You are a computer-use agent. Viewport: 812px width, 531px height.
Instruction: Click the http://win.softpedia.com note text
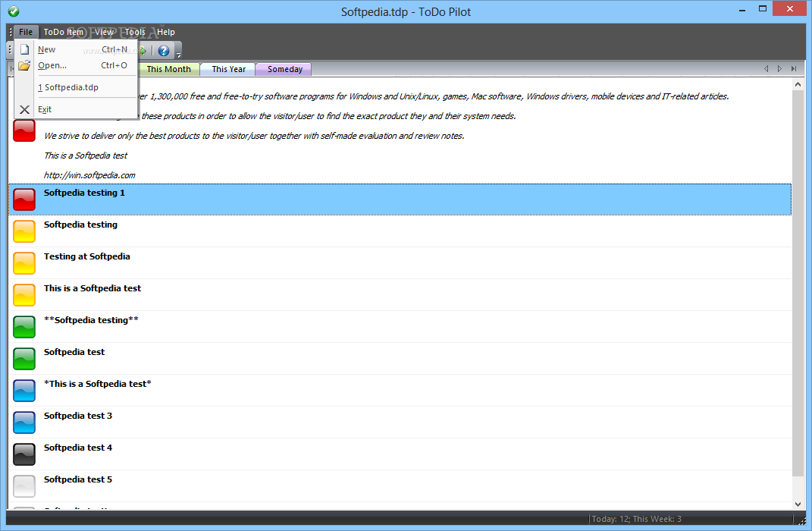89,175
